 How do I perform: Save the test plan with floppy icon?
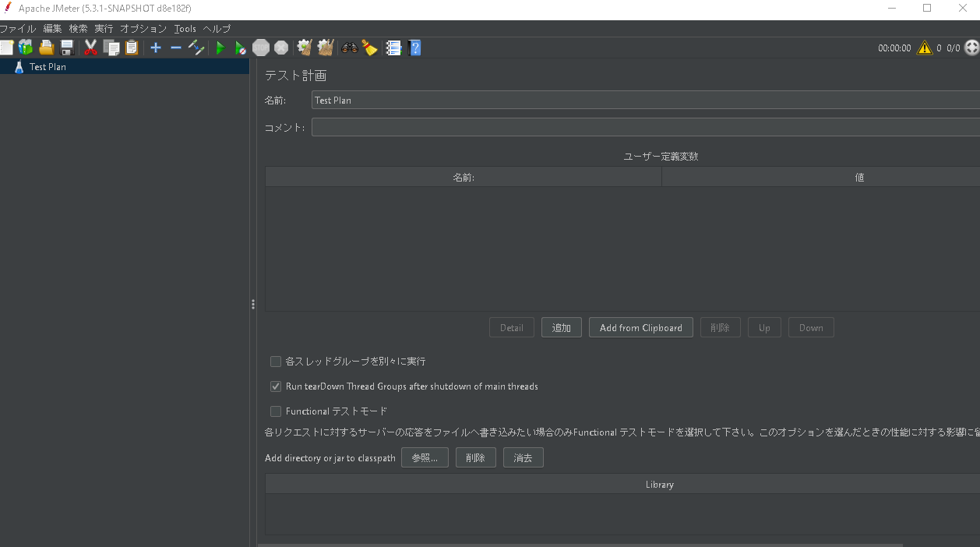tap(67, 48)
